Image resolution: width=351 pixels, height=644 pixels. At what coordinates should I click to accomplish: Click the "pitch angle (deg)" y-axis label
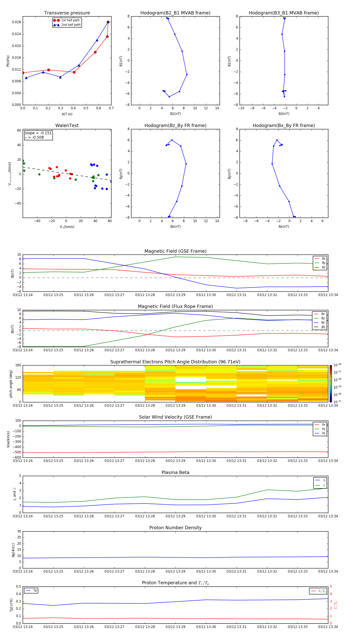(11, 383)
